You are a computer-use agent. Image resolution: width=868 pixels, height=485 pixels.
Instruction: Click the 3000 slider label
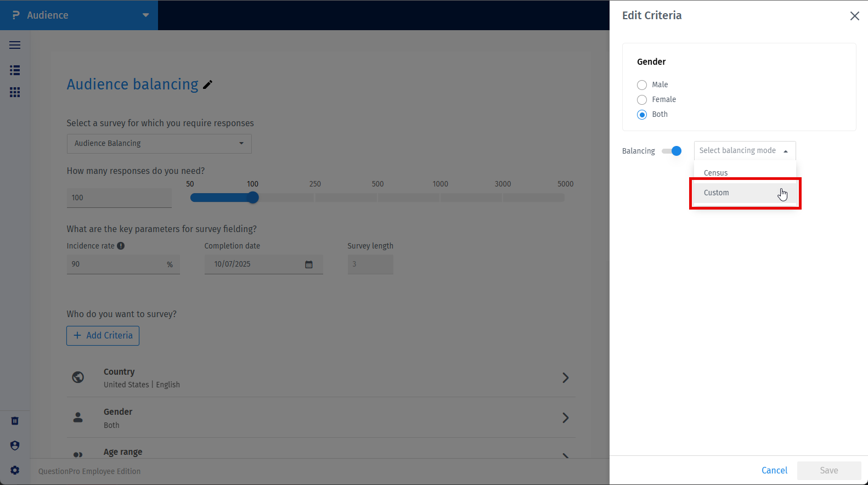(x=503, y=184)
